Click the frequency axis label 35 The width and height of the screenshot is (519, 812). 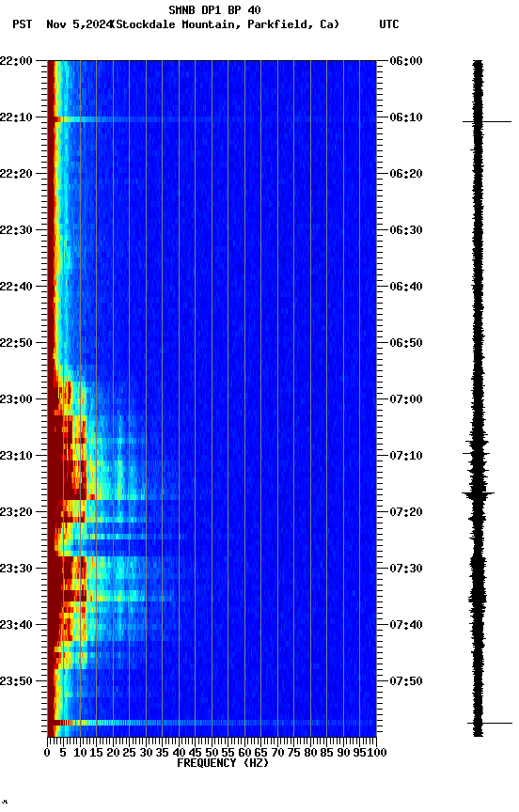click(163, 753)
